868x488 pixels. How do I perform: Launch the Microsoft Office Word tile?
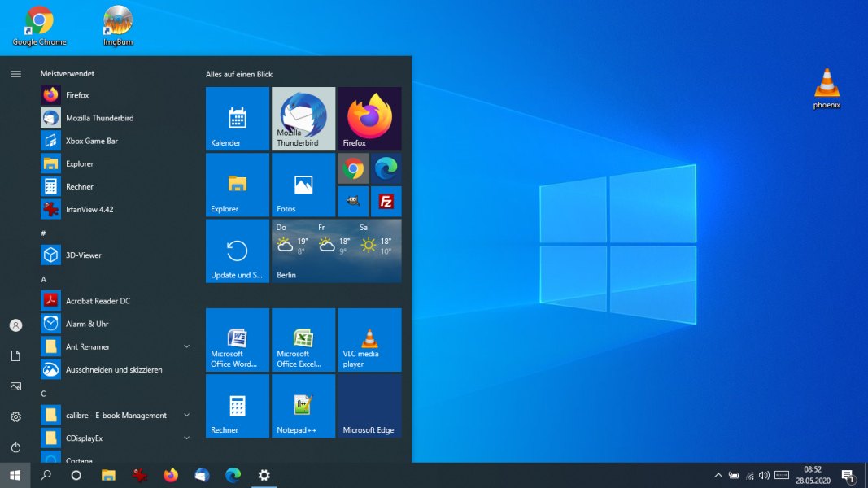tap(238, 340)
